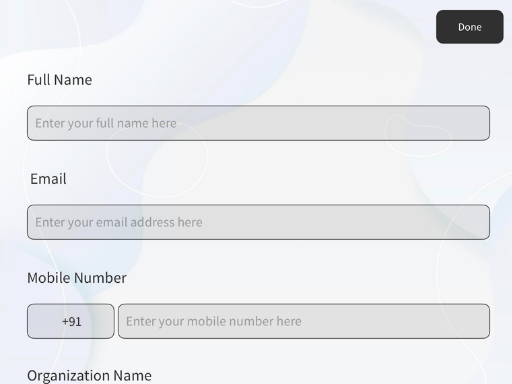
Task: Select the Email address input field
Action: pyautogui.click(x=258, y=222)
